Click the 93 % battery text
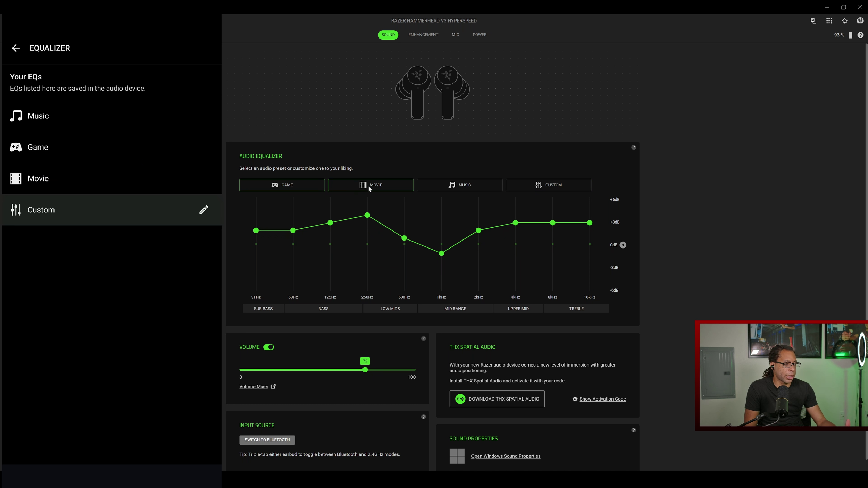868x488 pixels. (839, 35)
